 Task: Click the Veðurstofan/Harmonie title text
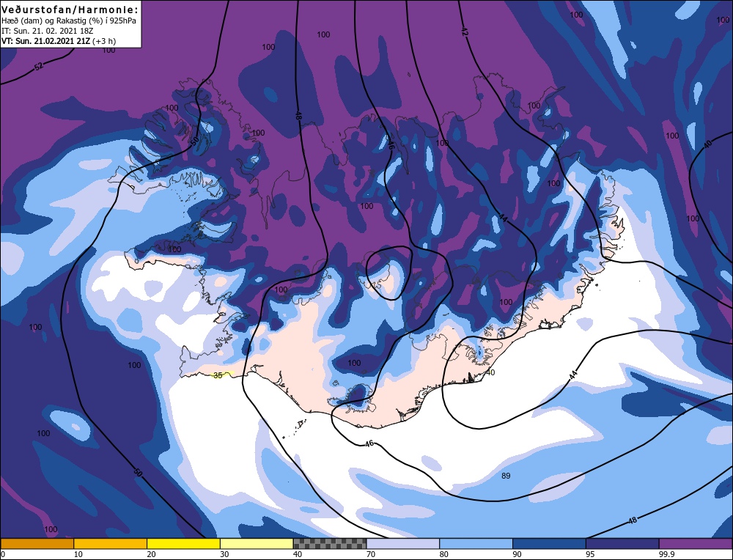70,10
